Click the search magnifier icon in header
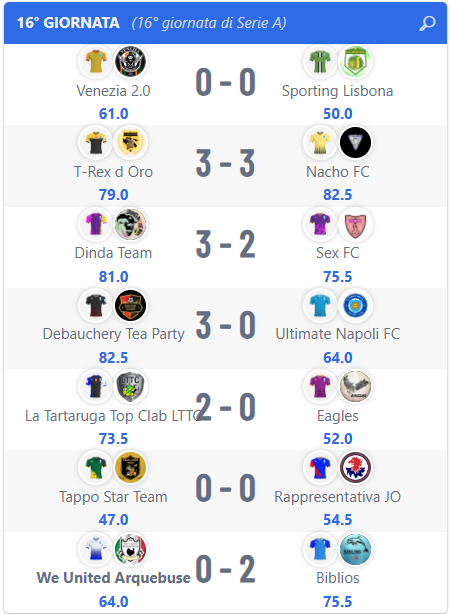The height and width of the screenshot is (614, 452). tap(427, 23)
